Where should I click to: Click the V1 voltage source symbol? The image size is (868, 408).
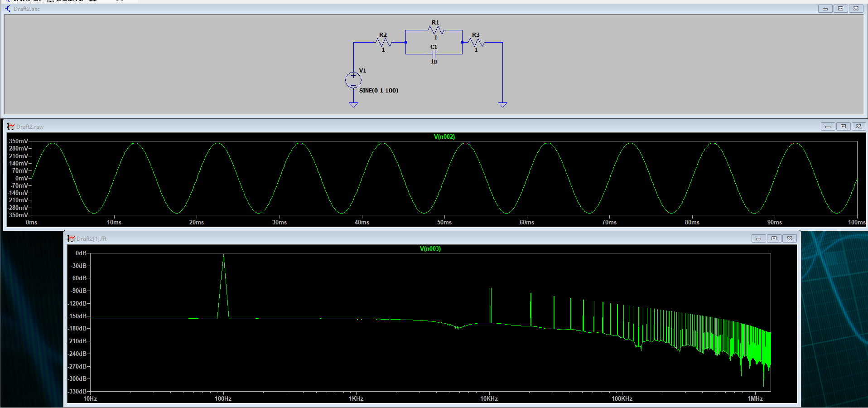coord(353,80)
